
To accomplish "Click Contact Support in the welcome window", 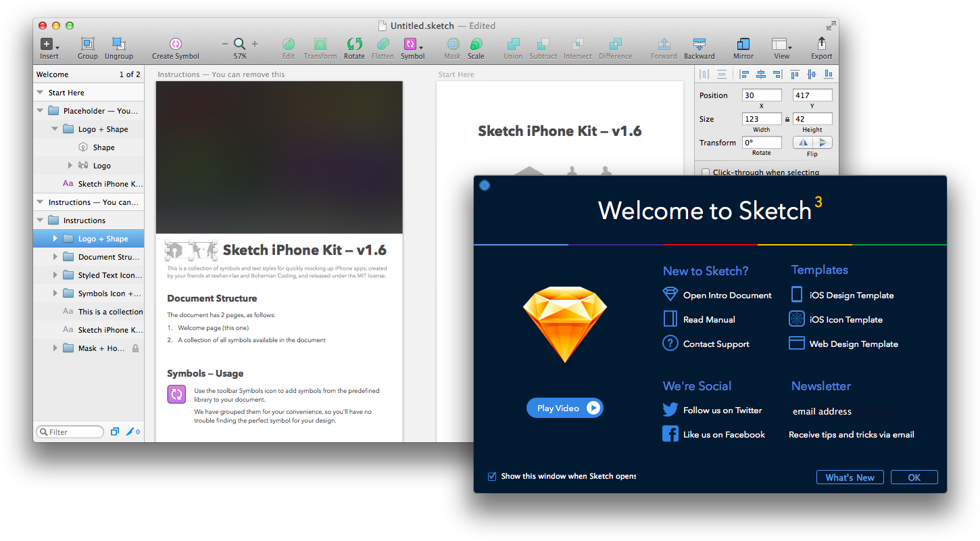I will click(x=706, y=344).
